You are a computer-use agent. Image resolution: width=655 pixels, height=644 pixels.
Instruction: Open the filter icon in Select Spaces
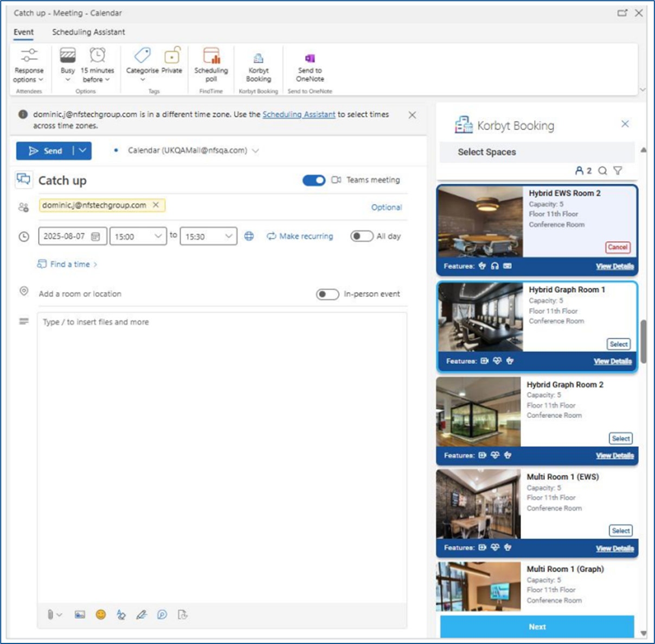pos(618,171)
